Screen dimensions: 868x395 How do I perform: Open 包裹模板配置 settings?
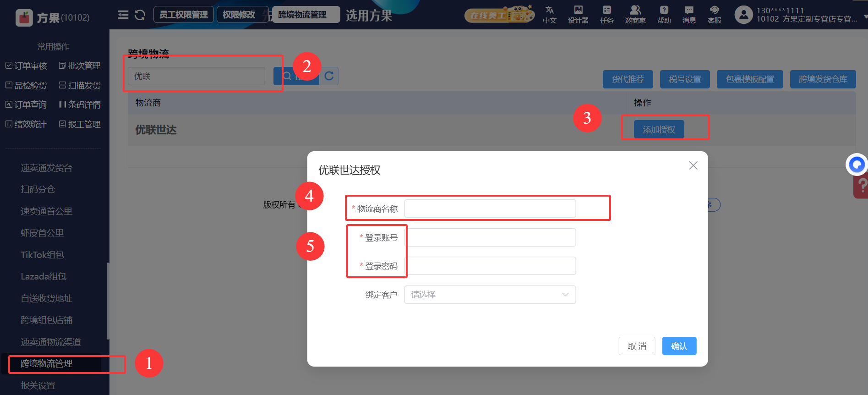point(750,79)
